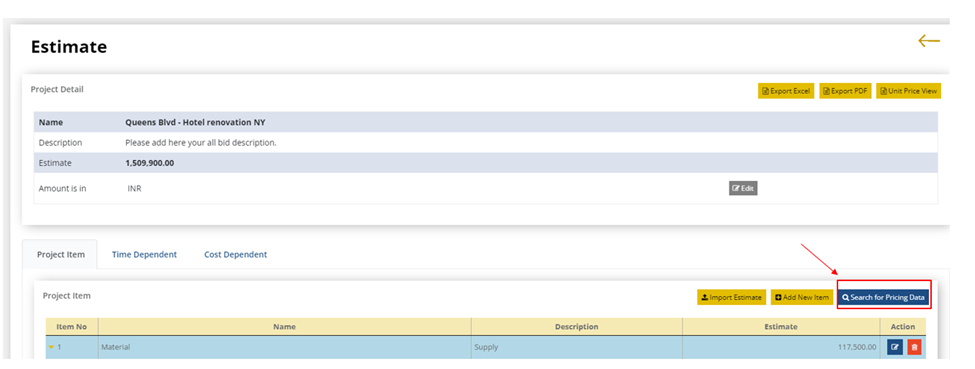This screenshot has width=975, height=369.
Task: Open Search for Pricing Data
Action: [883, 297]
